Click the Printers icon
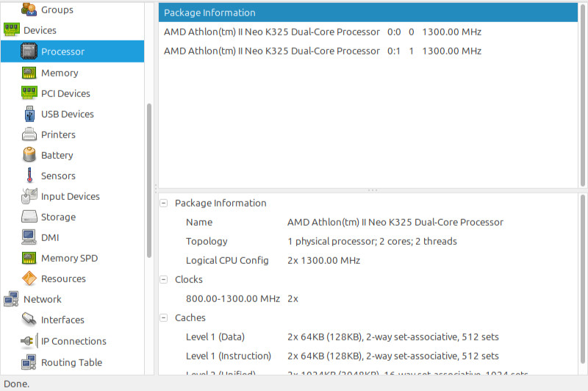 [29, 134]
